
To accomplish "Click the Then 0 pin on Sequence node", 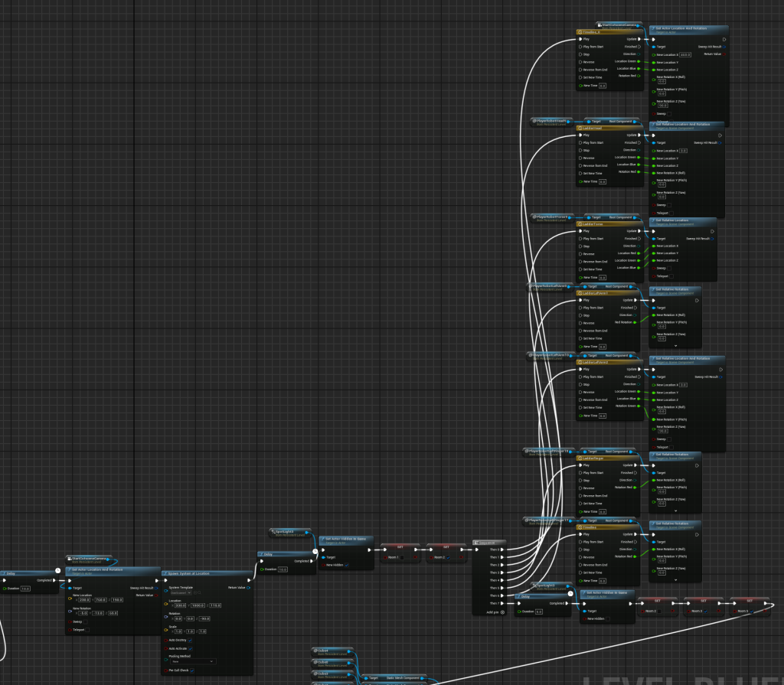I will (503, 549).
